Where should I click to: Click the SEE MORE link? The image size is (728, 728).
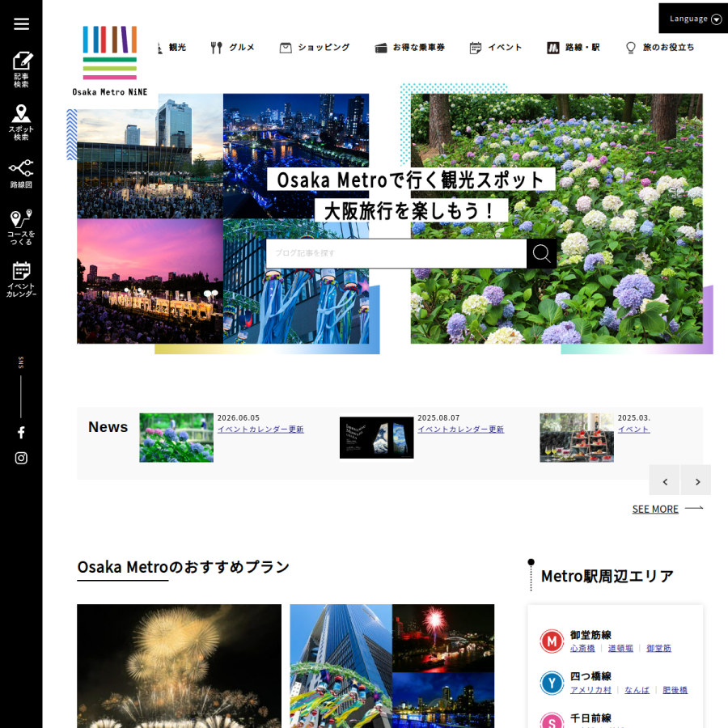[x=655, y=510]
